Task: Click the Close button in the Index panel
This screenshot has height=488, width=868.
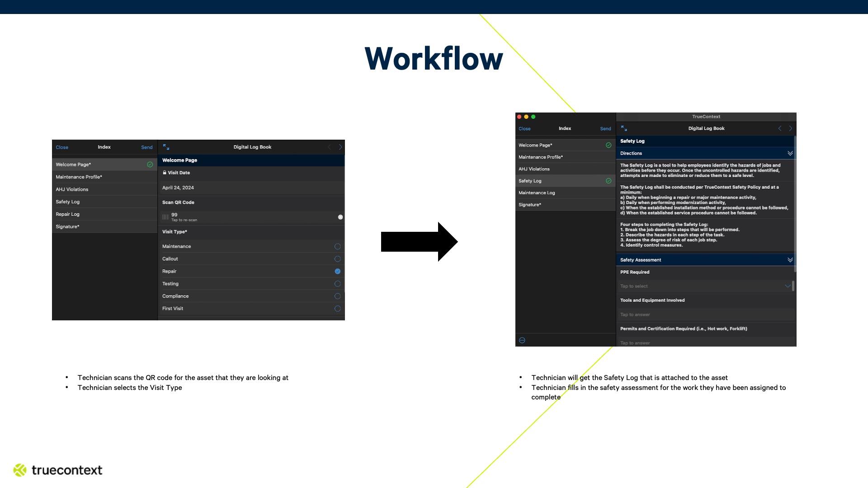Action: pos(62,147)
